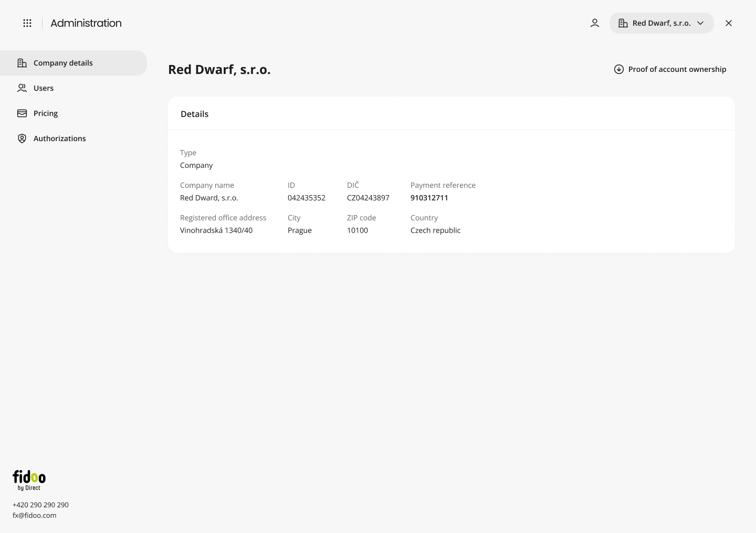Open Company details section
The height and width of the screenshot is (533, 756).
[x=73, y=63]
